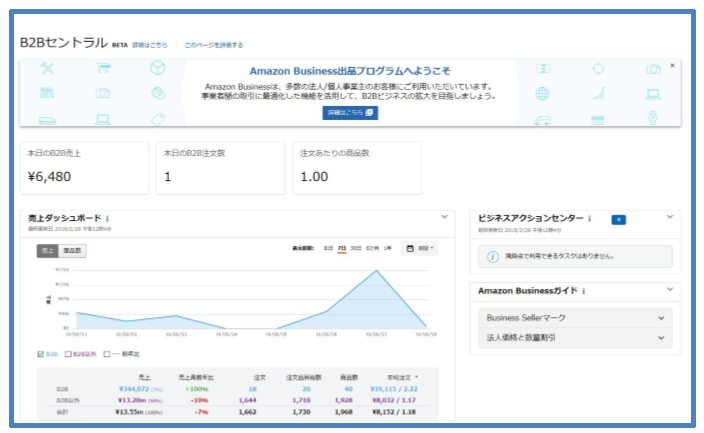Close the Amazon Business welcome banner
The height and width of the screenshot is (433, 704).
[673, 66]
